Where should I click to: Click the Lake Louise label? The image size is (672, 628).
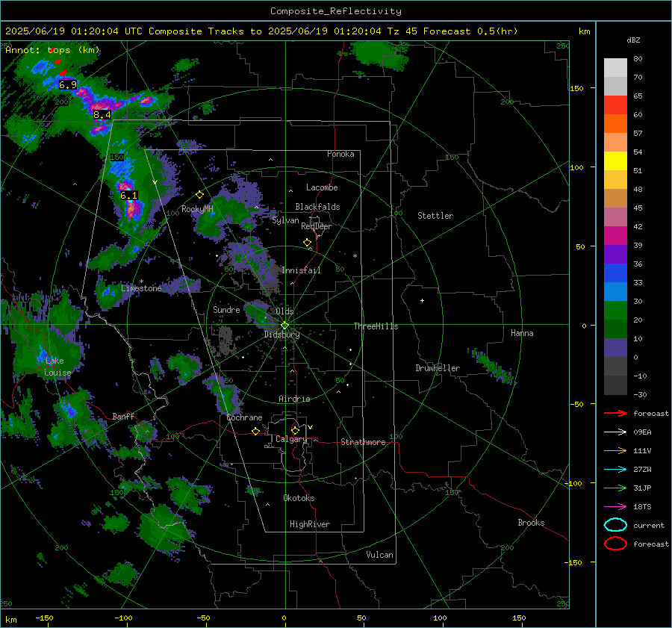(57, 367)
